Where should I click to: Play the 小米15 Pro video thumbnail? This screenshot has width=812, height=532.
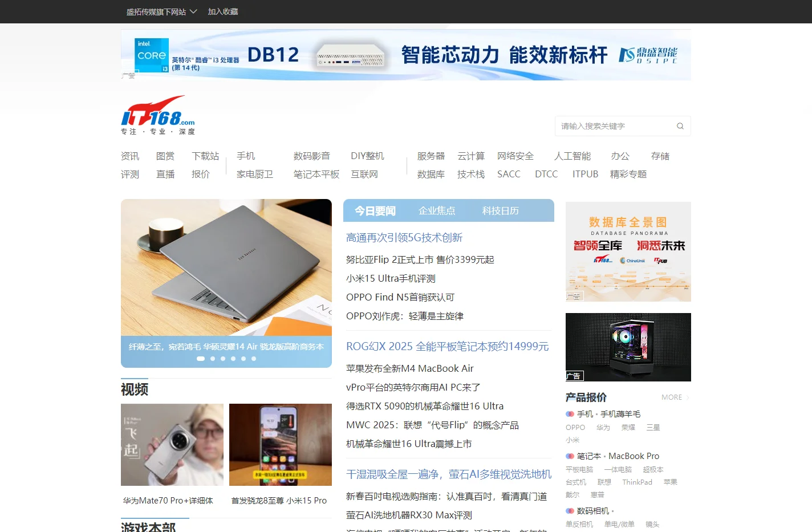pos(281,445)
